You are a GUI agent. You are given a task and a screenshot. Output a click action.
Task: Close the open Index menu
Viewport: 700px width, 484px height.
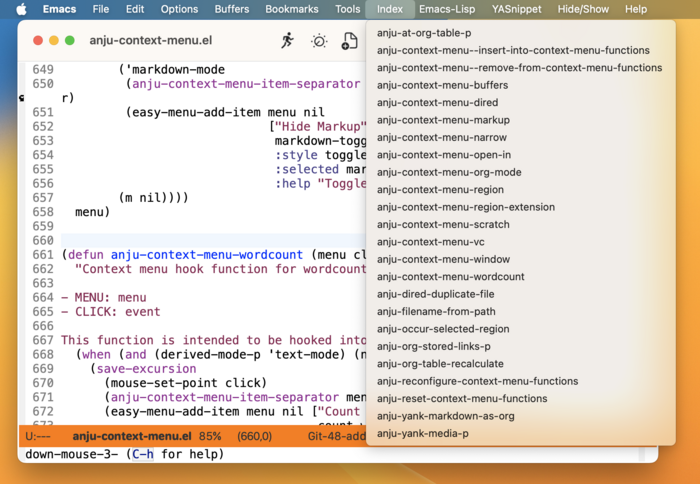[x=390, y=9]
